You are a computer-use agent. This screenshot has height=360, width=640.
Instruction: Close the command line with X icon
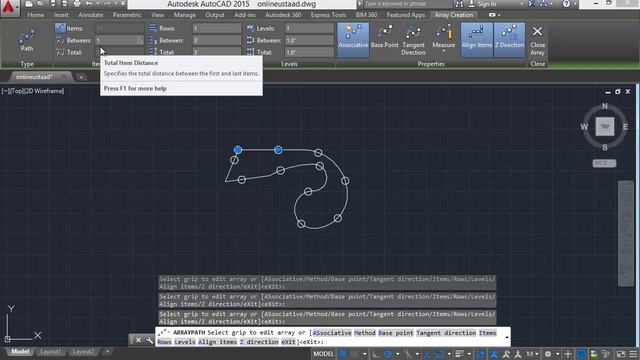coord(138,340)
